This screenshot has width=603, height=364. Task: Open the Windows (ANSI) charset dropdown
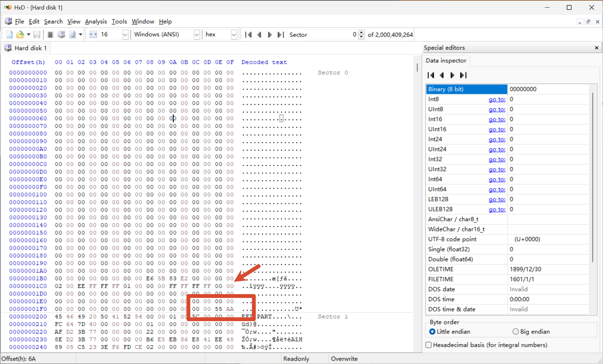click(197, 35)
